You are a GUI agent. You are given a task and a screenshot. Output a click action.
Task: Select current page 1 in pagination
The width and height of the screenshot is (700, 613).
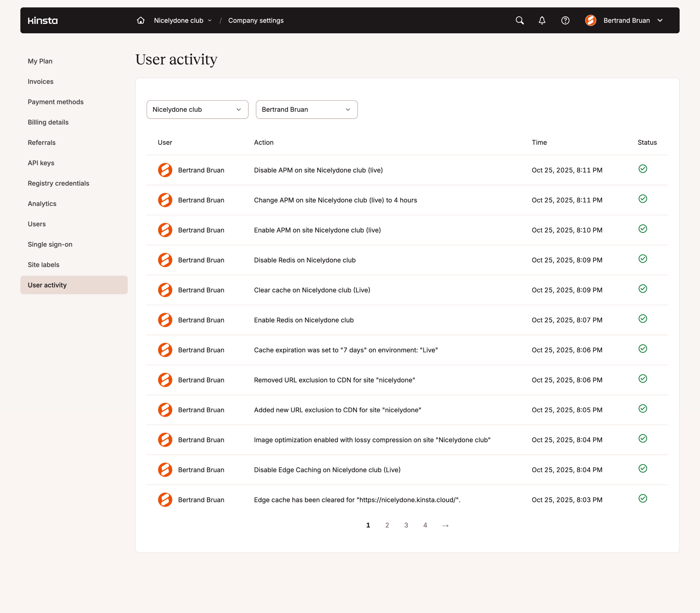click(x=368, y=525)
